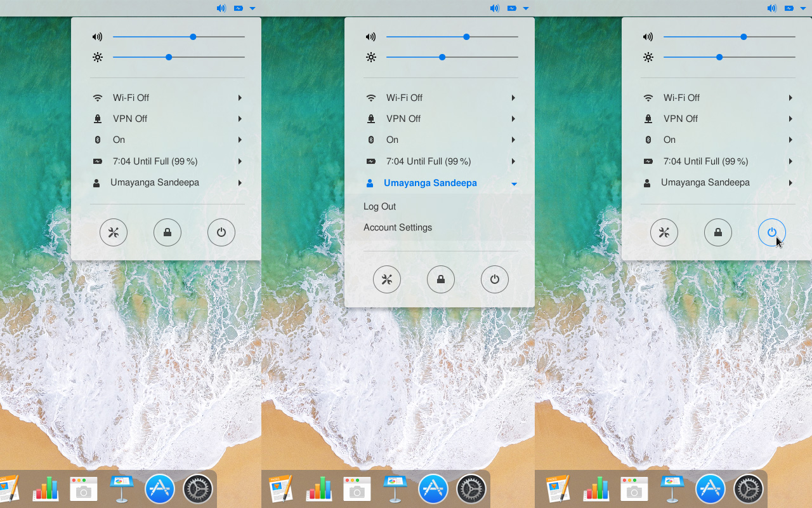The width and height of the screenshot is (812, 508).
Task: Open the camera screenshot app in the right panel dock
Action: point(634,489)
